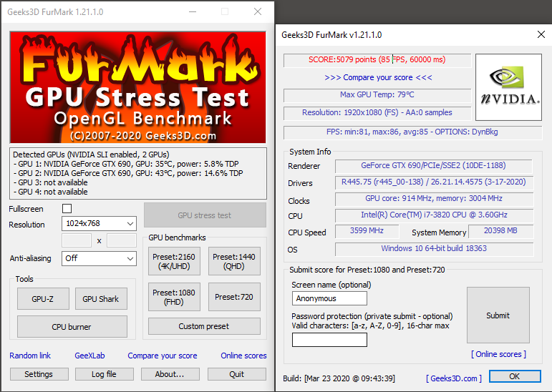Open the About... button
Screen dimensions: 552x392
coord(170,374)
